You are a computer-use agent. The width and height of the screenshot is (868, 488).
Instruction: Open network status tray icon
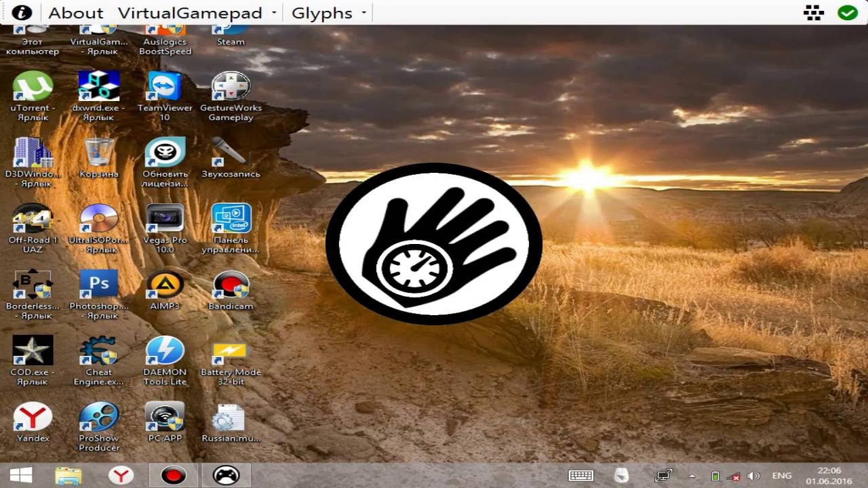point(734,476)
